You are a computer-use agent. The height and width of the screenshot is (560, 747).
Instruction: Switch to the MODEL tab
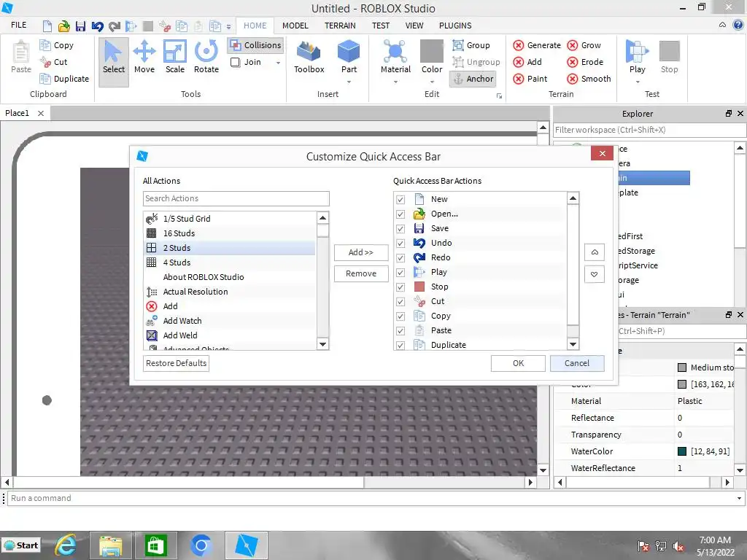click(295, 26)
